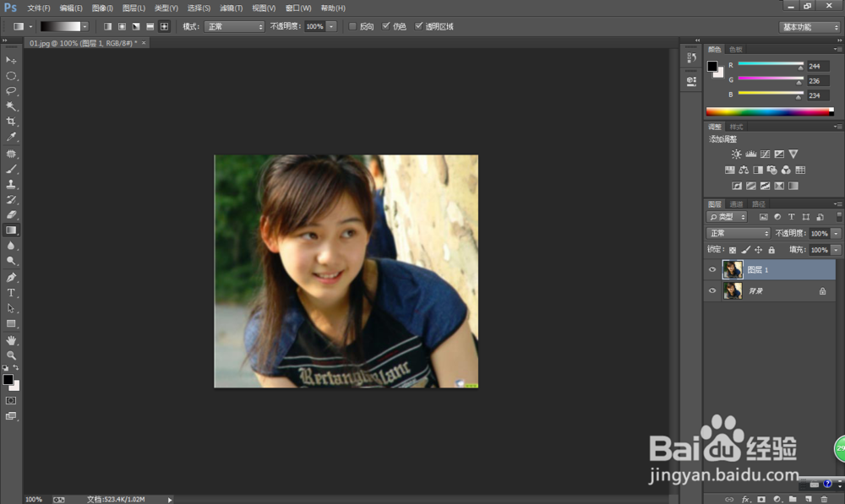Select the Gradient tool in toolbox
Viewport: 845px width, 504px height.
[11, 230]
